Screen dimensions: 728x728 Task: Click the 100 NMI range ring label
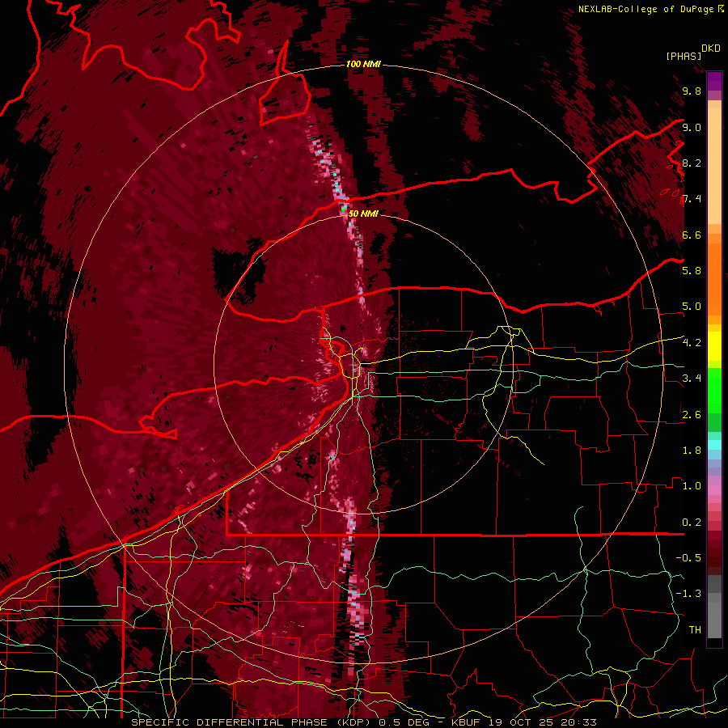[363, 64]
